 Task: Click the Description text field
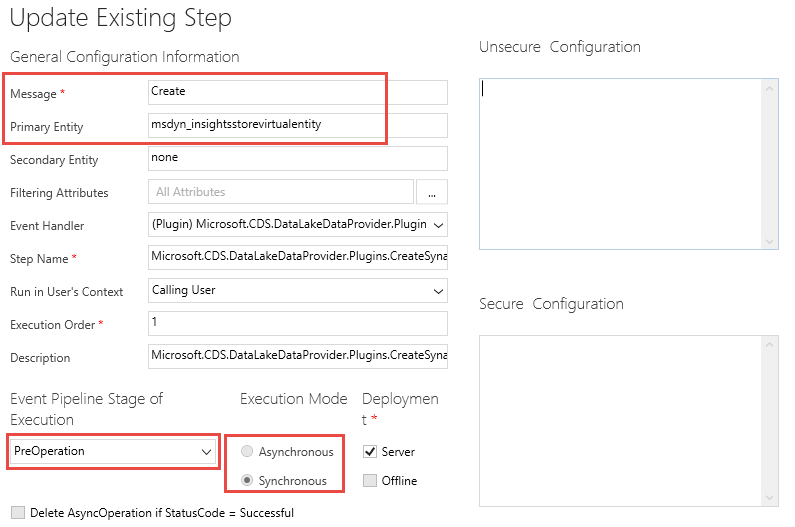pos(297,356)
